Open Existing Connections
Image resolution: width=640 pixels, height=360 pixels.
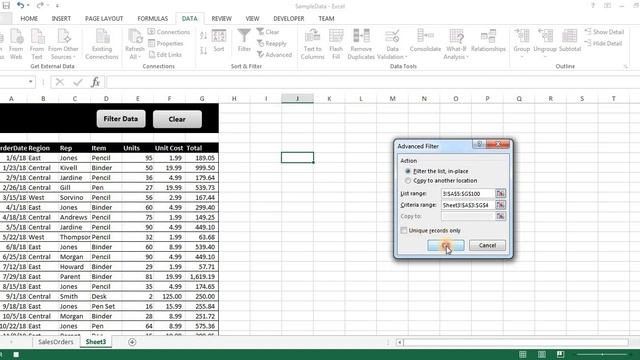[x=102, y=44]
